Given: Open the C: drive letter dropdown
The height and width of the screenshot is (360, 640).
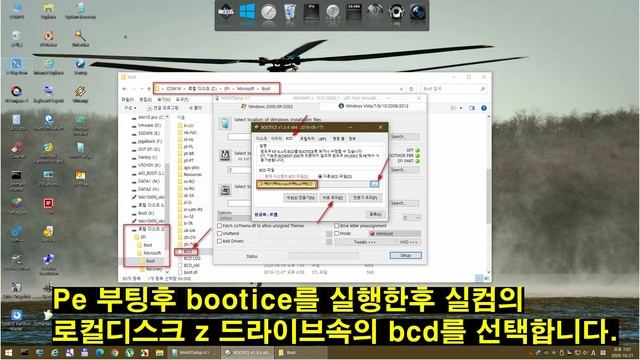Looking at the screenshot, I should pos(411,218).
